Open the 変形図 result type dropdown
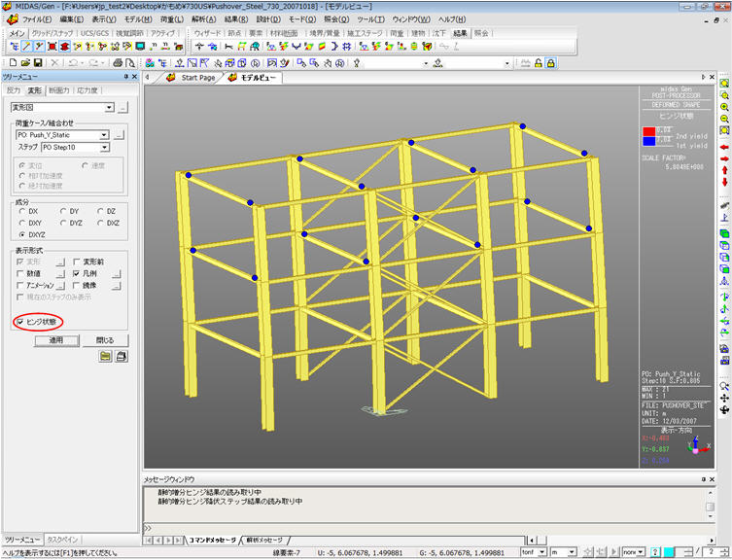 [109, 107]
